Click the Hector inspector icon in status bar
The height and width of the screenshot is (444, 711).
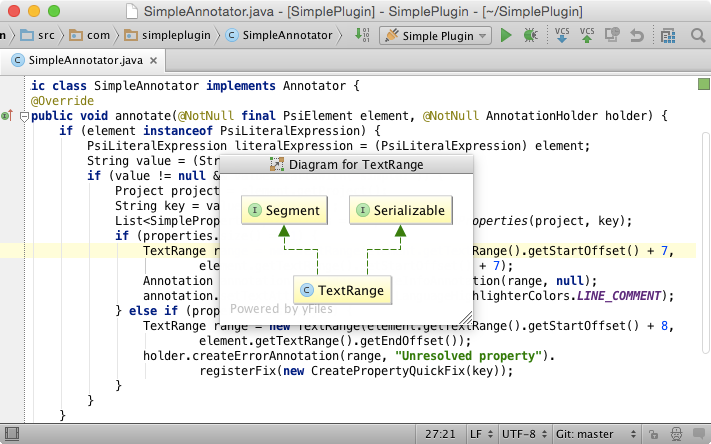point(676,434)
